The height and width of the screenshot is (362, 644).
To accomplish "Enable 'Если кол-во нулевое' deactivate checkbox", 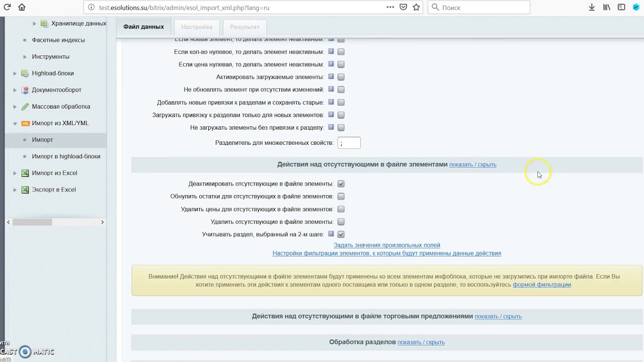I will [x=341, y=52].
